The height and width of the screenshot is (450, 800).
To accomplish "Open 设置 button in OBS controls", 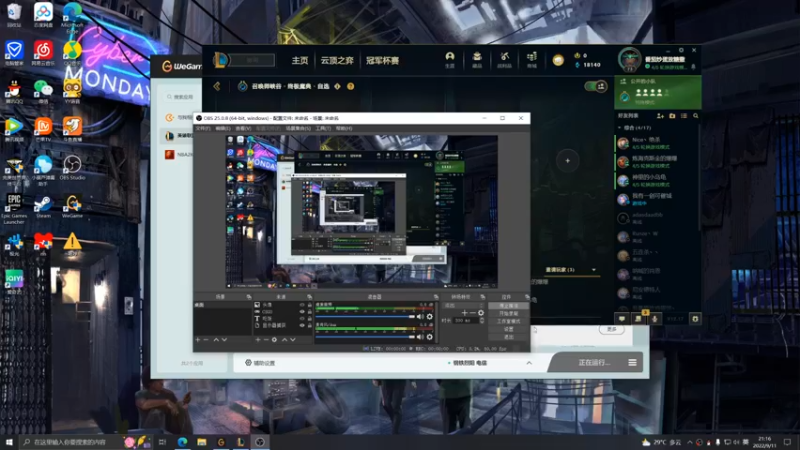I will pyautogui.click(x=508, y=329).
